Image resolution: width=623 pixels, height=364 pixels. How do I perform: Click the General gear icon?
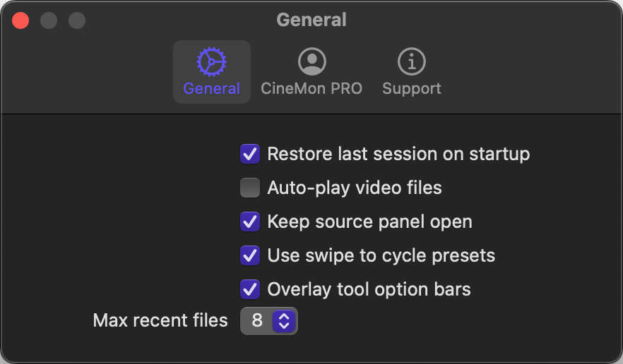pos(211,62)
